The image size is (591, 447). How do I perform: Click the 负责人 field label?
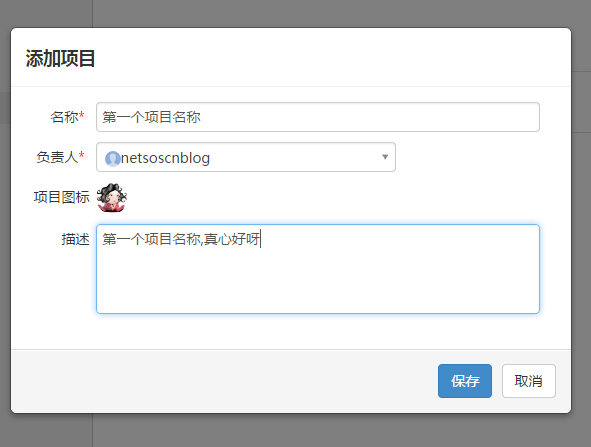57,157
